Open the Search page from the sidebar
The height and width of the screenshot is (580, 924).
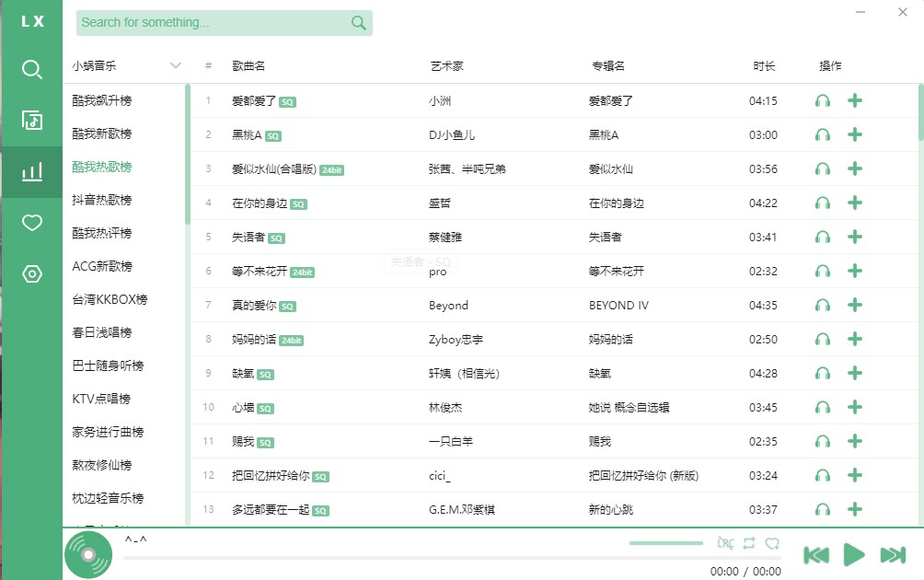(x=31, y=69)
